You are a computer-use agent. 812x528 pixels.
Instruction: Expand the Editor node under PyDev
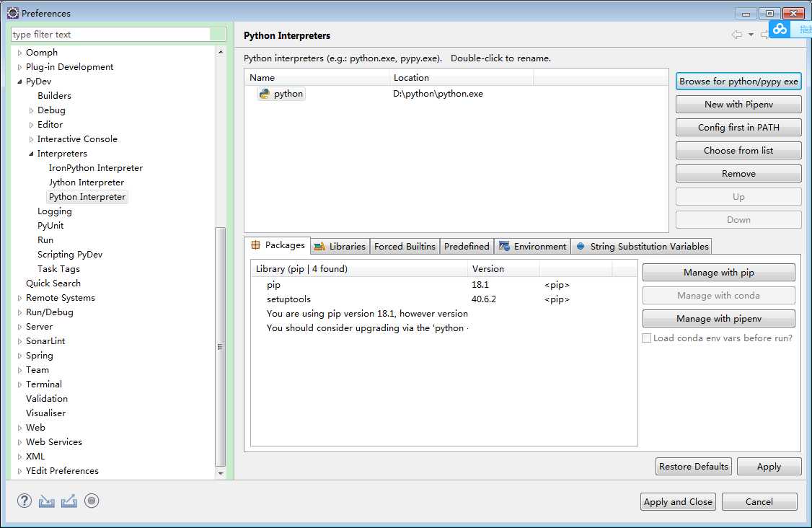tap(31, 125)
